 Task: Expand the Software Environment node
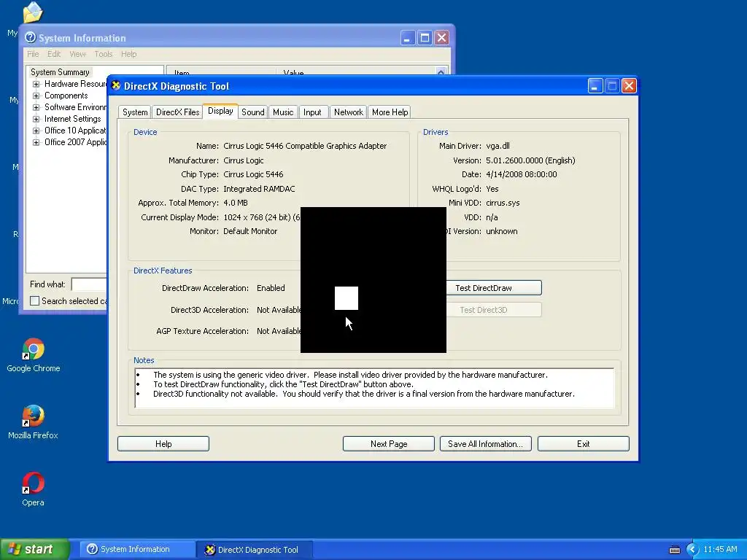click(36, 107)
